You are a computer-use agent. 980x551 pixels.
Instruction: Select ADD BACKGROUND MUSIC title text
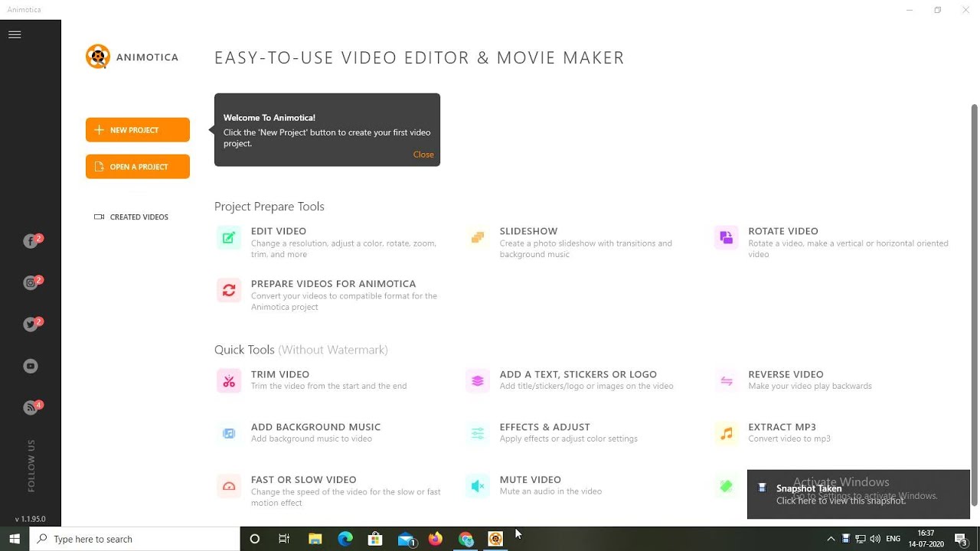(x=315, y=427)
